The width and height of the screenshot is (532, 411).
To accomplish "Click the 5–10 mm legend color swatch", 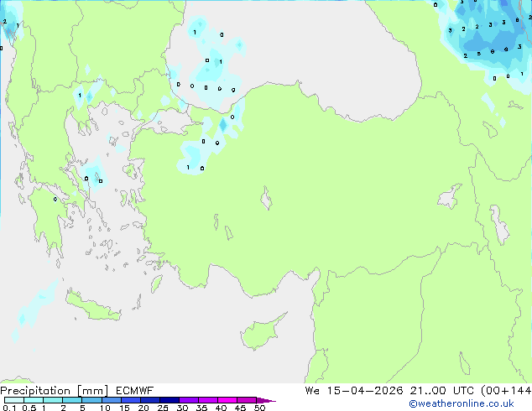I will coord(91,400).
